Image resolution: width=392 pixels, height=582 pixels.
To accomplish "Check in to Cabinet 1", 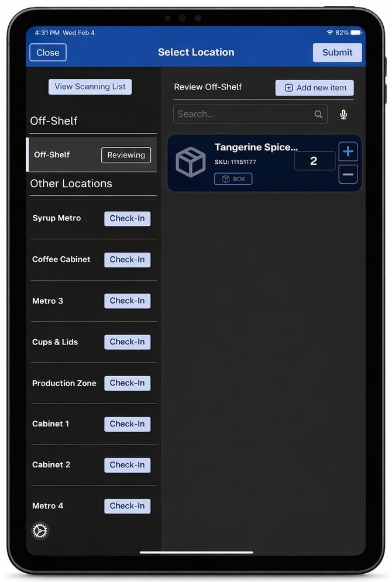I will pos(128,424).
